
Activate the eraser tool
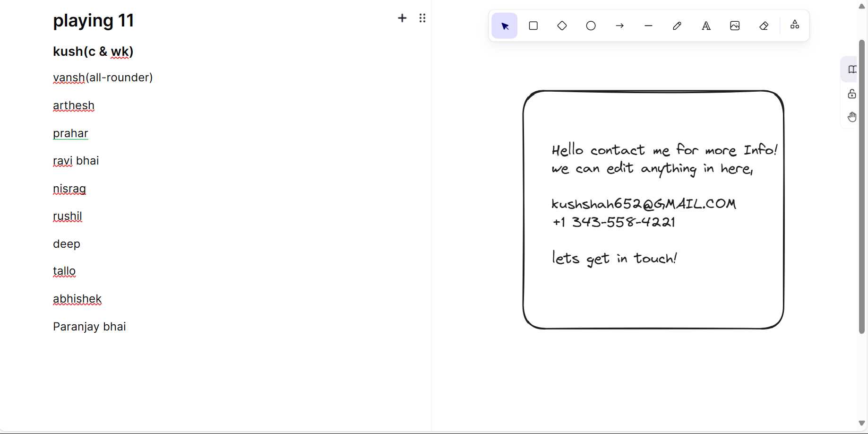click(764, 26)
